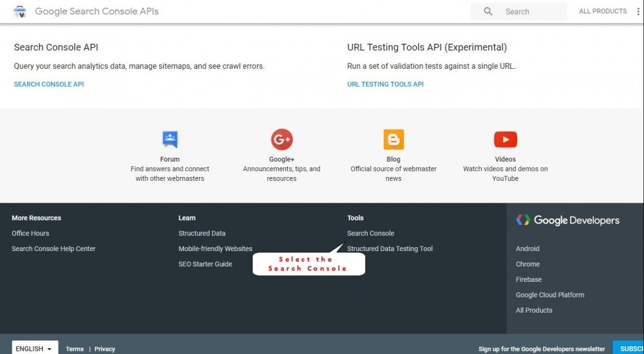This screenshot has height=354, width=644.
Task: Open the Terms link
Action: [x=74, y=349]
